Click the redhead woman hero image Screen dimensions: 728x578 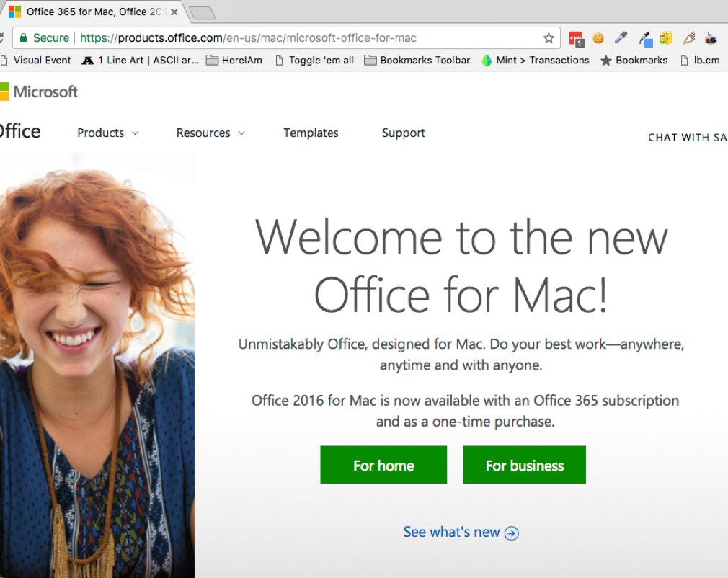[x=97, y=367]
